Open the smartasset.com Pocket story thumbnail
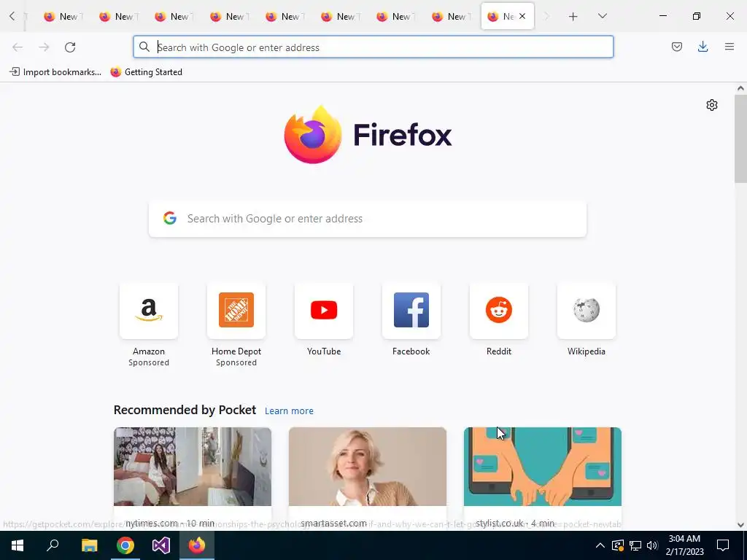 click(368, 467)
